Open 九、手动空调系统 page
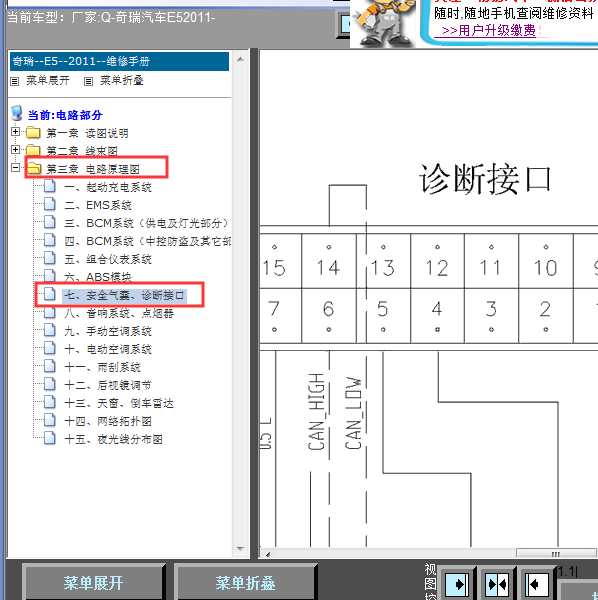The height and width of the screenshot is (600, 598). coord(108,331)
